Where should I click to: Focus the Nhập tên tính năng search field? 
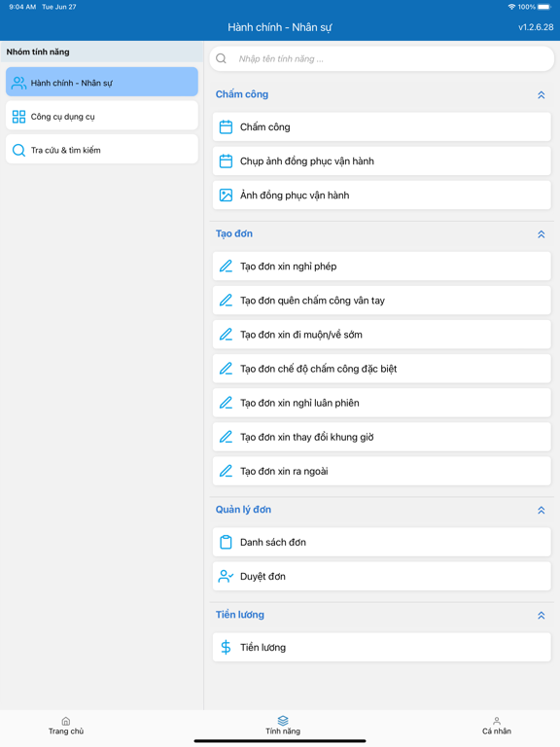pyautogui.click(x=381, y=58)
